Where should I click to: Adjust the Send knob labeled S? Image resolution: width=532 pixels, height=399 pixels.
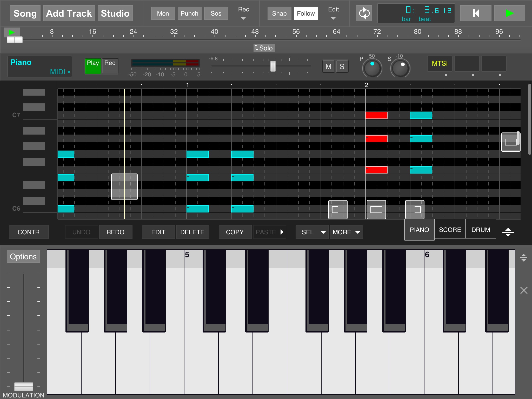[x=400, y=68]
